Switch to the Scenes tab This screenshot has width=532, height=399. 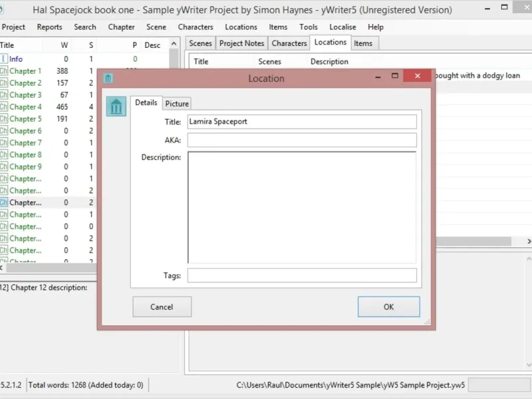click(x=200, y=43)
